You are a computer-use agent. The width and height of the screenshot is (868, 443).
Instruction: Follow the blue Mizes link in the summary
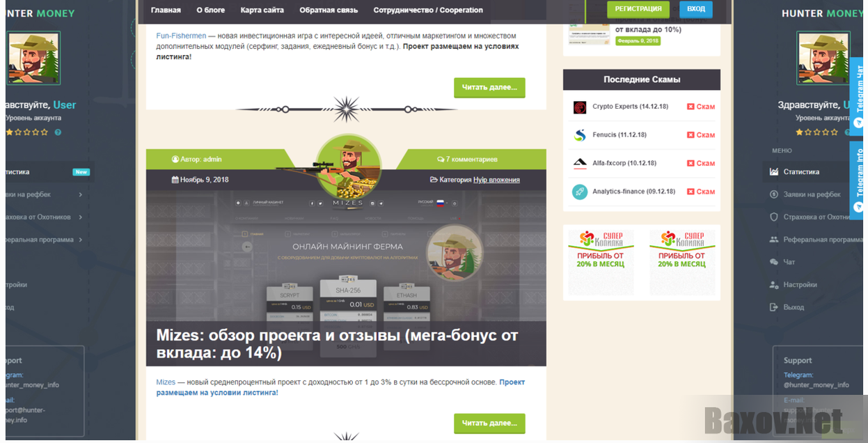pyautogui.click(x=166, y=382)
